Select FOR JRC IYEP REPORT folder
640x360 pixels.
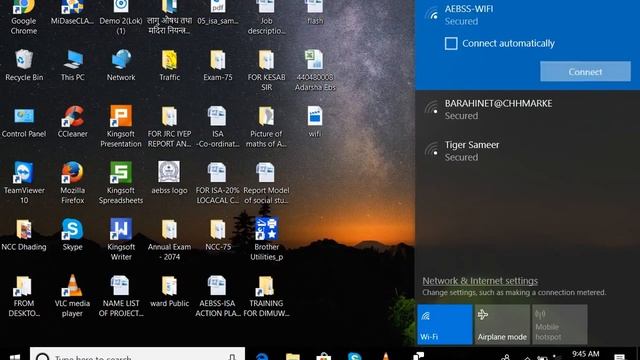coord(169,127)
